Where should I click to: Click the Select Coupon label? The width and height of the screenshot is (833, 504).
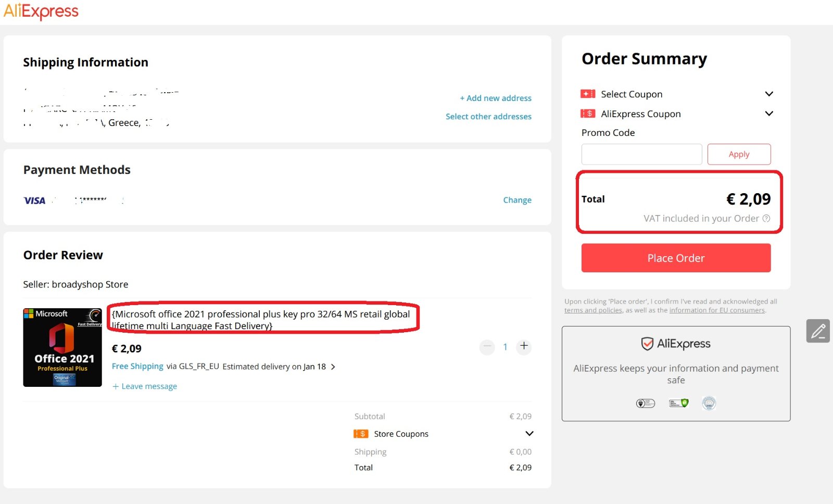pos(632,94)
